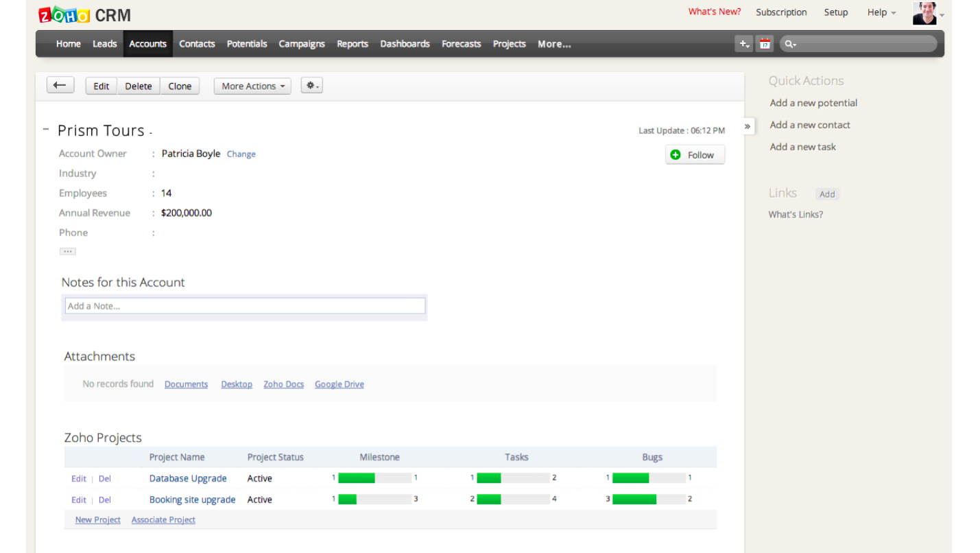Follow the Prism Tours account
This screenshot has height=553, width=980.
coord(695,155)
